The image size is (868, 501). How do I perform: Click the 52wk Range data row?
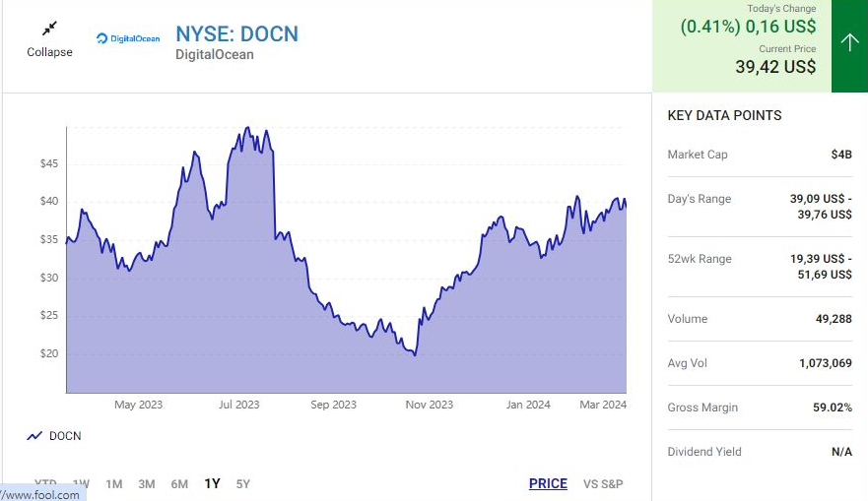click(760, 267)
